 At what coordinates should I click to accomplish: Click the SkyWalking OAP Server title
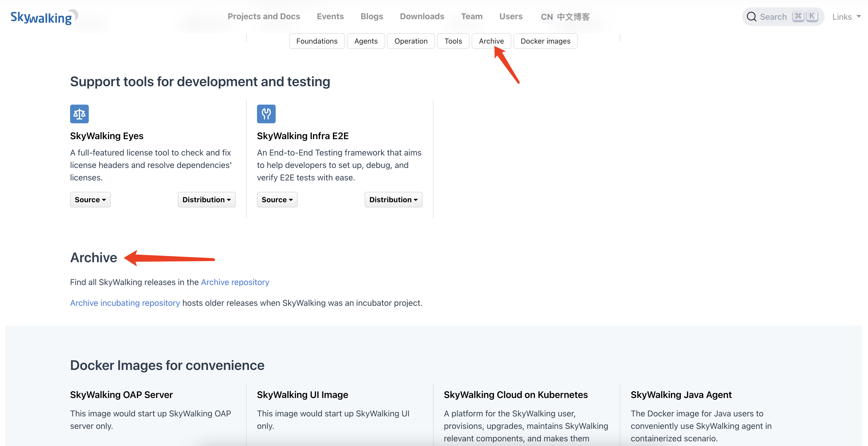coord(121,395)
